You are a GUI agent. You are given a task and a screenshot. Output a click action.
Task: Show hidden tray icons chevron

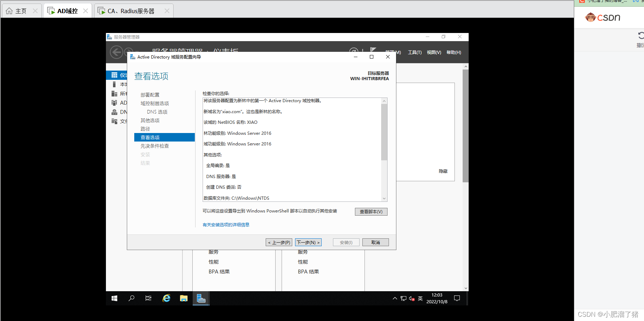coord(395,298)
